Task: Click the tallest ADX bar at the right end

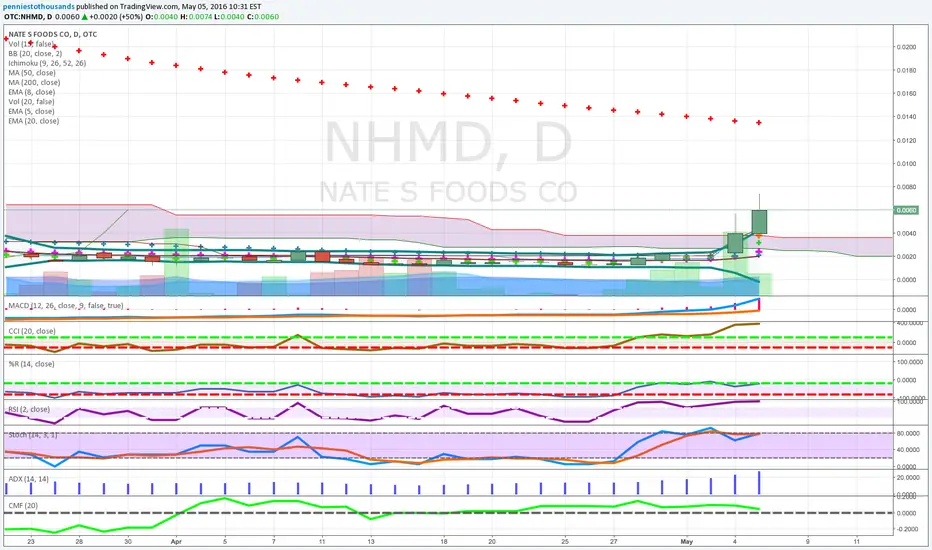Action: tap(759, 482)
